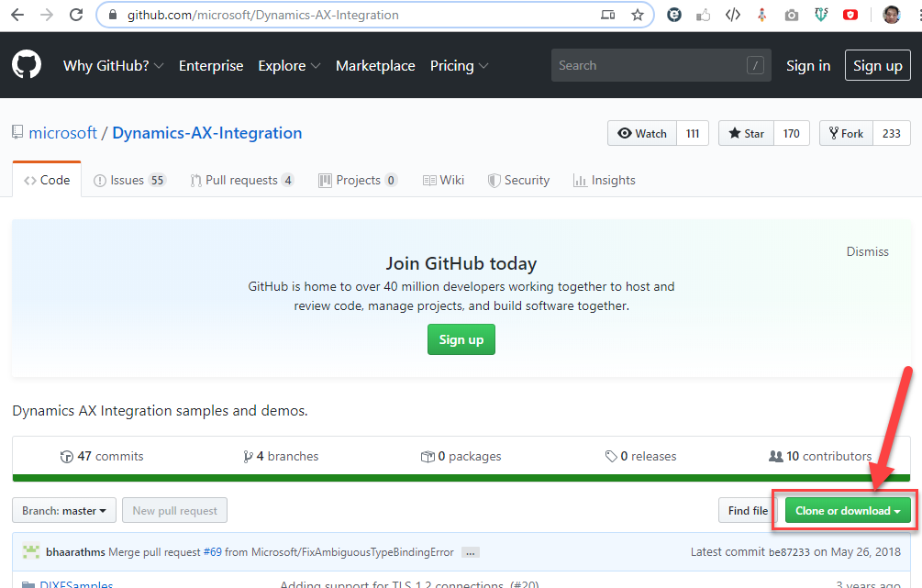Open the code brackets extension icon

[x=733, y=15]
